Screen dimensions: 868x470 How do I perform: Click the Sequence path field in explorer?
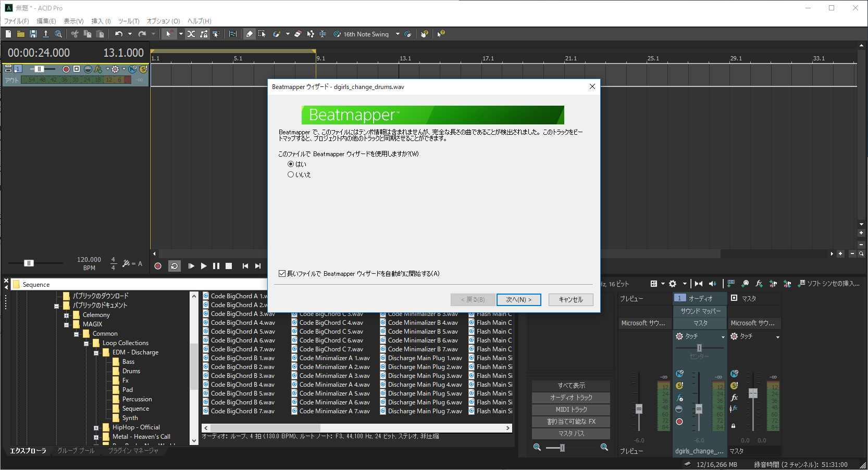pos(138,285)
